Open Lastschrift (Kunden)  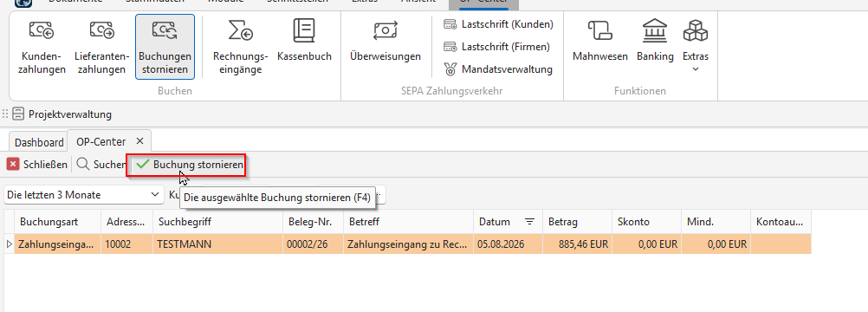pos(498,24)
